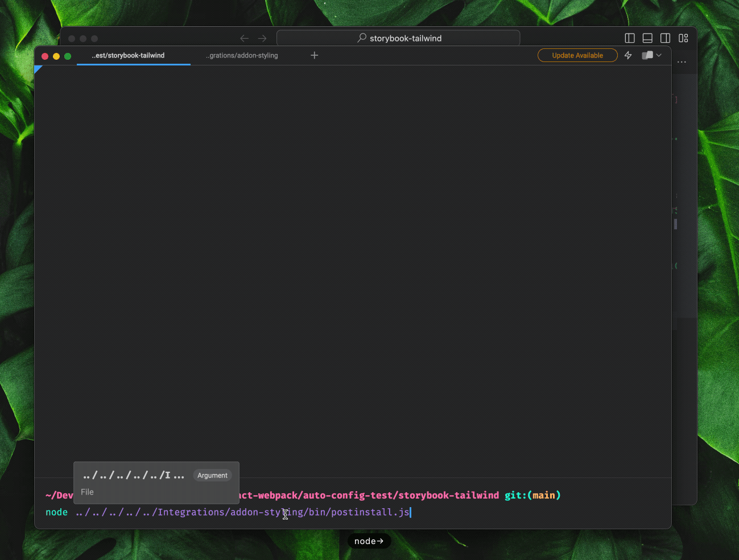Click the forward navigation arrow

(262, 38)
